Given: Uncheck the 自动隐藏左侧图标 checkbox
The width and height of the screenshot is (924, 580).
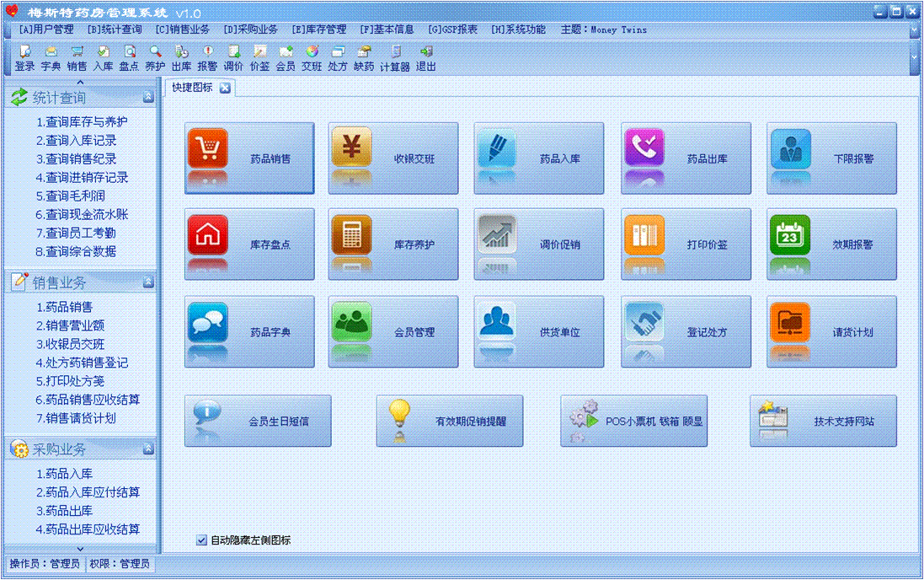Looking at the screenshot, I should (201, 540).
